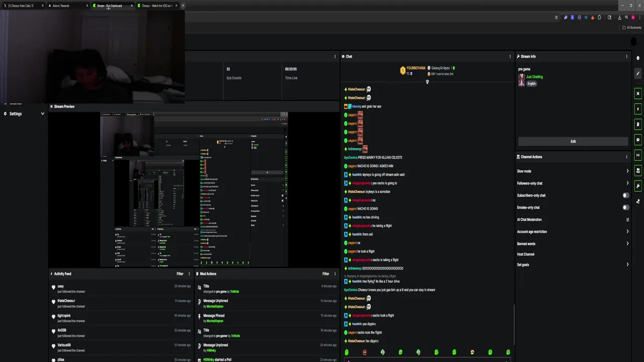Click the YOURBOYARIA leaderboard name in chat
644x362 pixels.
coord(416,68)
